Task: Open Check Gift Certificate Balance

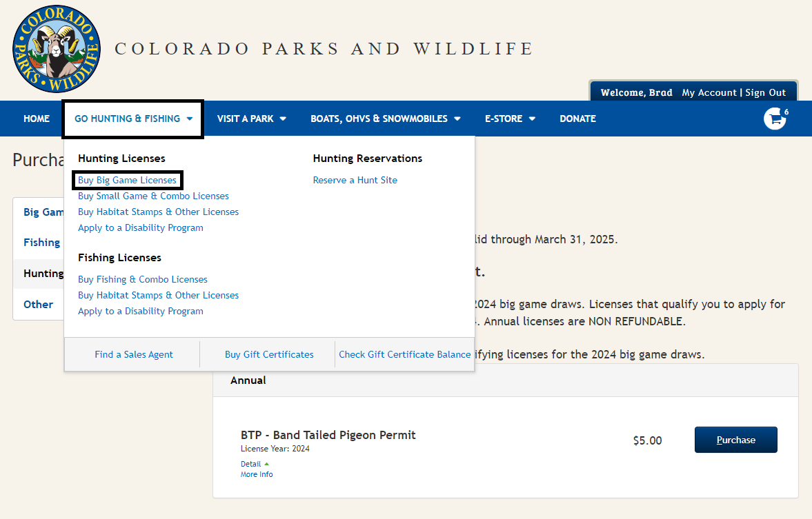Action: click(x=404, y=354)
